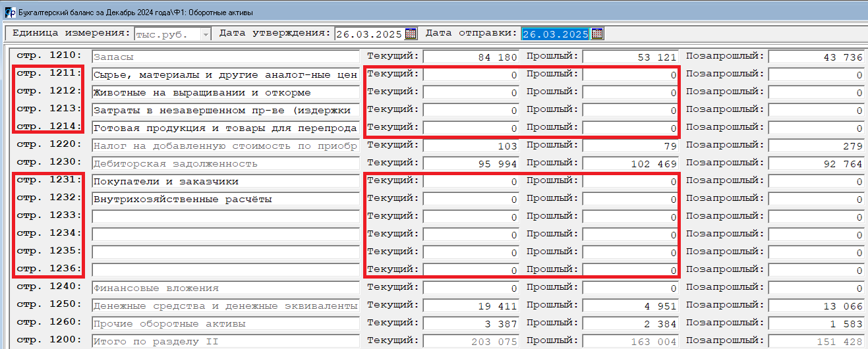Image resolution: width=868 pixels, height=349 pixels.
Task: Click Позапрошлый value field for стр. 1231
Action: pyautogui.click(x=816, y=182)
